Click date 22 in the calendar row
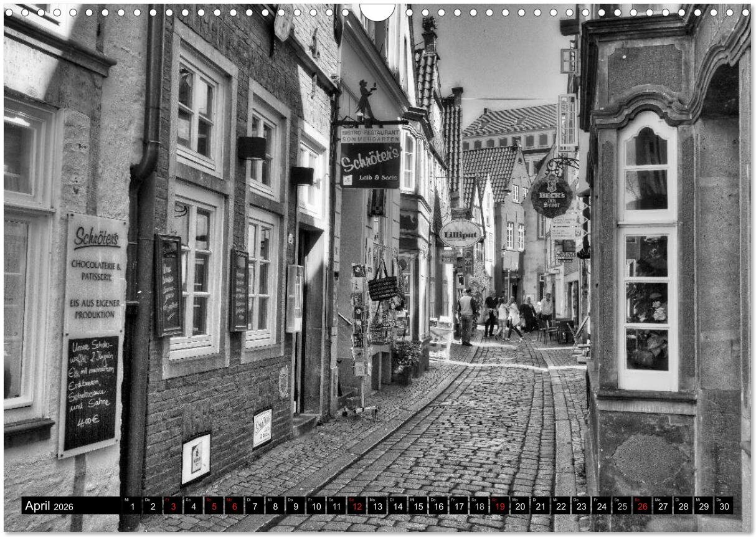The height and width of the screenshot is (537, 756). [561, 506]
